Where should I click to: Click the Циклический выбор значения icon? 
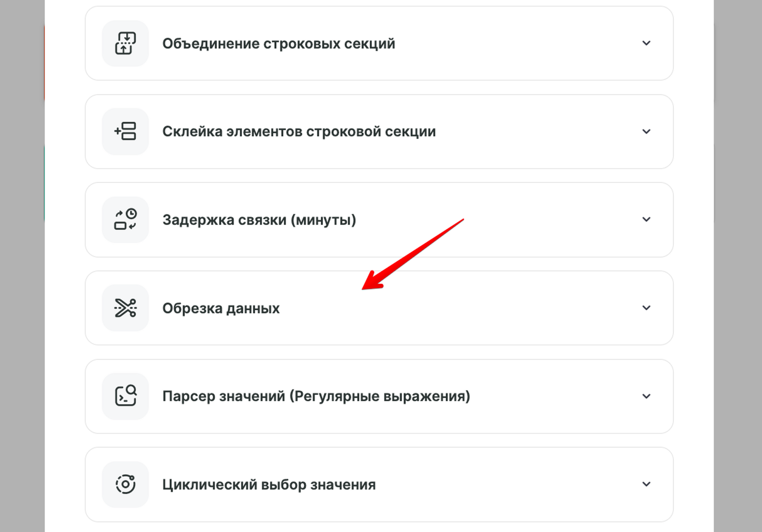click(125, 484)
